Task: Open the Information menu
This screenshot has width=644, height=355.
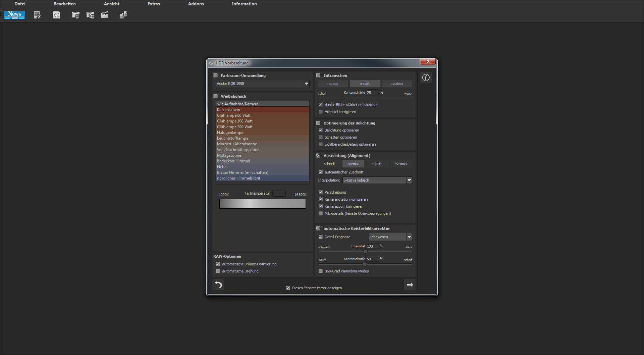Action: click(x=244, y=4)
